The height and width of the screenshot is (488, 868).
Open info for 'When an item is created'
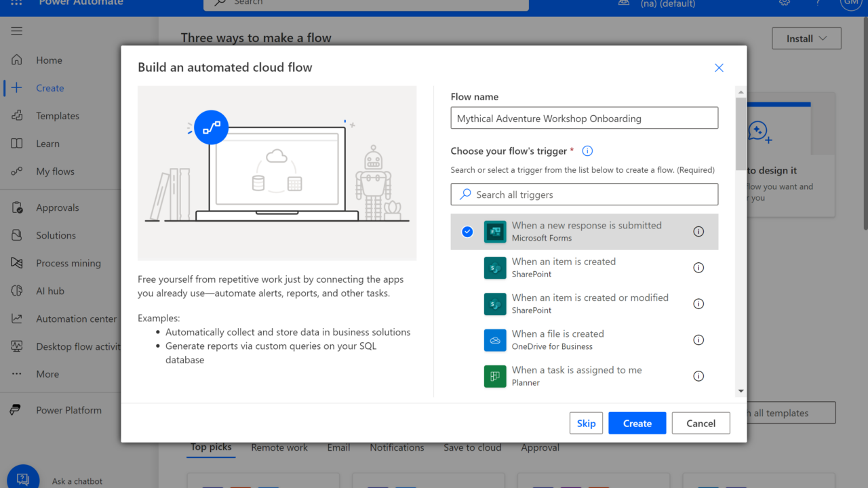698,268
